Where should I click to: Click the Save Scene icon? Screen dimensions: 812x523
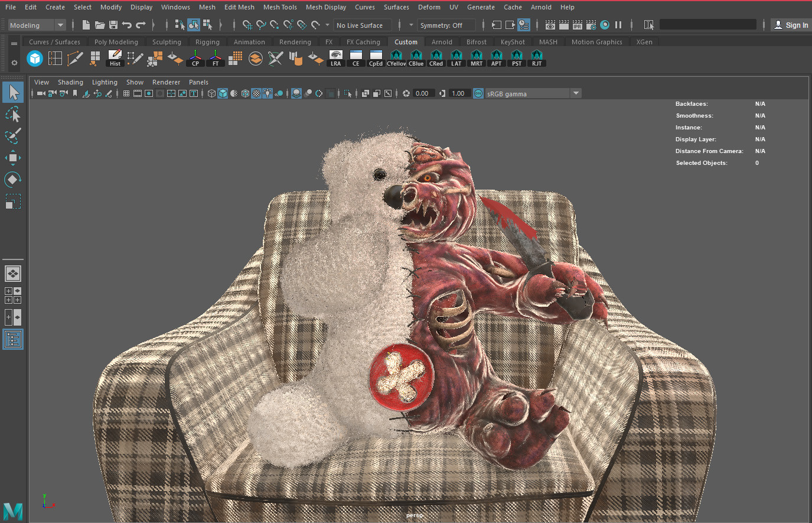(113, 25)
